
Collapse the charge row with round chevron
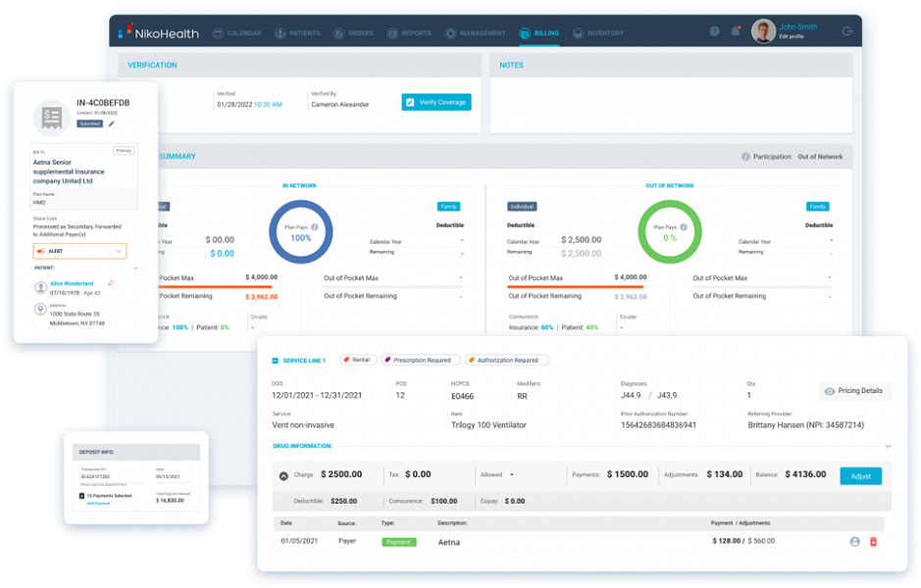coord(283,476)
